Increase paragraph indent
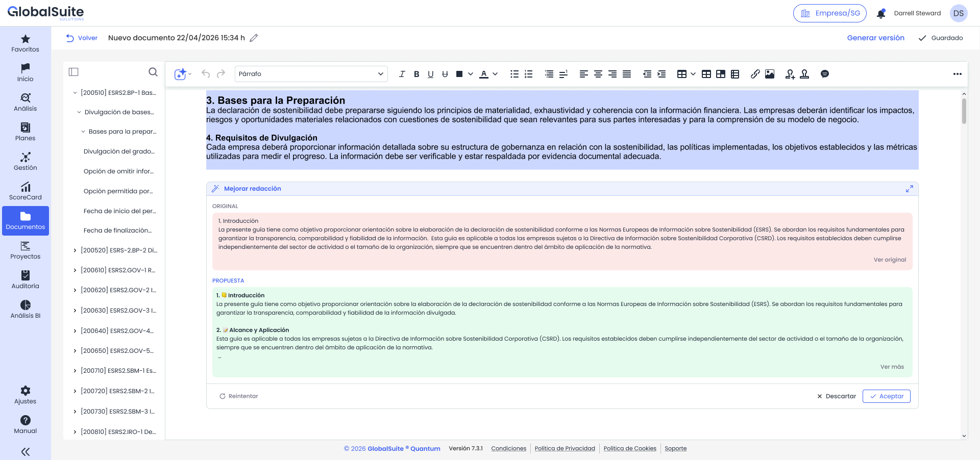 (661, 74)
